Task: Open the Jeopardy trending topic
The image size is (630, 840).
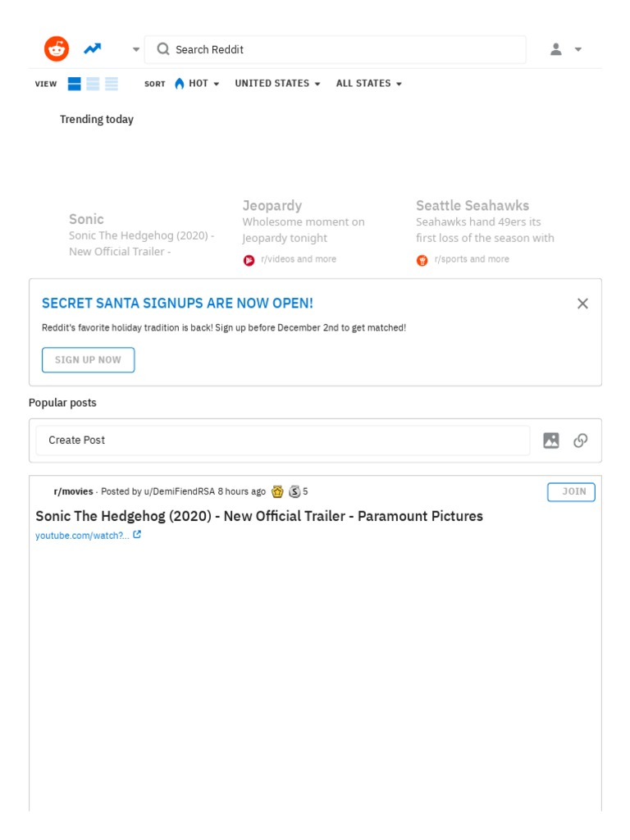Action: click(x=272, y=206)
